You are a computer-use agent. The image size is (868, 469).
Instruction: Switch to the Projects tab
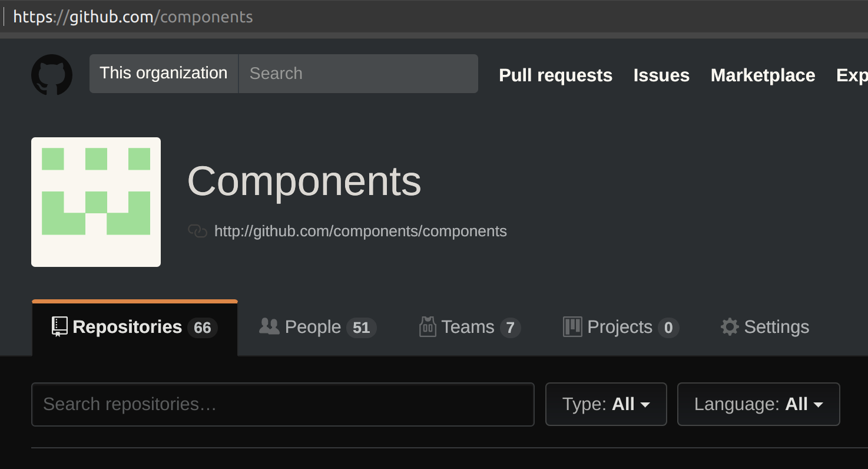pyautogui.click(x=621, y=328)
